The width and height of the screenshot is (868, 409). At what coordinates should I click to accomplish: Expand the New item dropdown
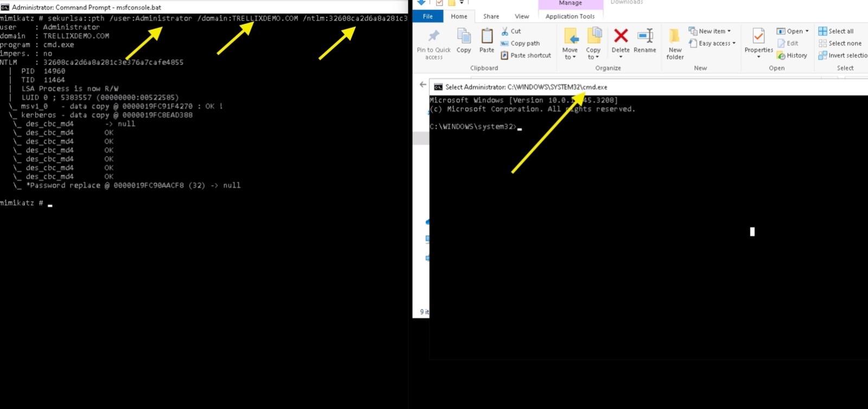click(711, 31)
